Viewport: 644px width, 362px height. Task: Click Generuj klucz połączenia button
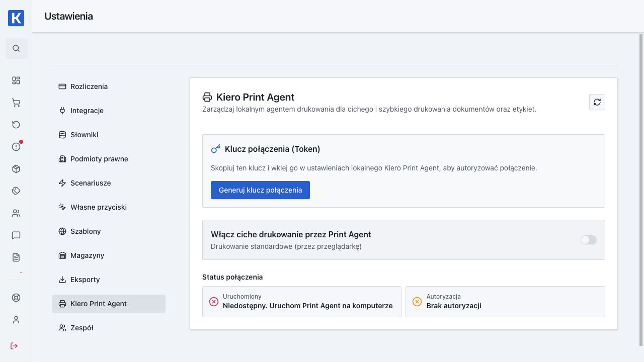pyautogui.click(x=260, y=190)
